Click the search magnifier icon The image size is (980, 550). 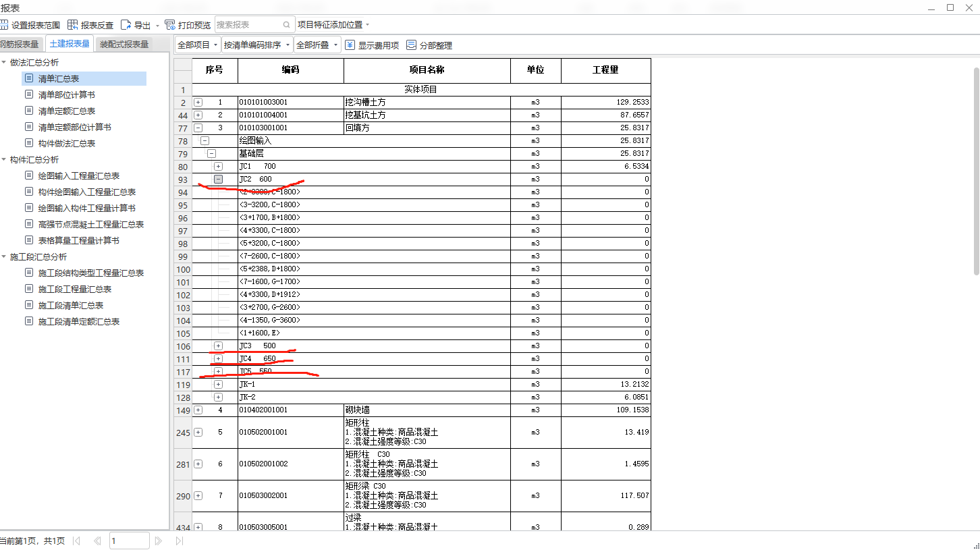pyautogui.click(x=287, y=25)
